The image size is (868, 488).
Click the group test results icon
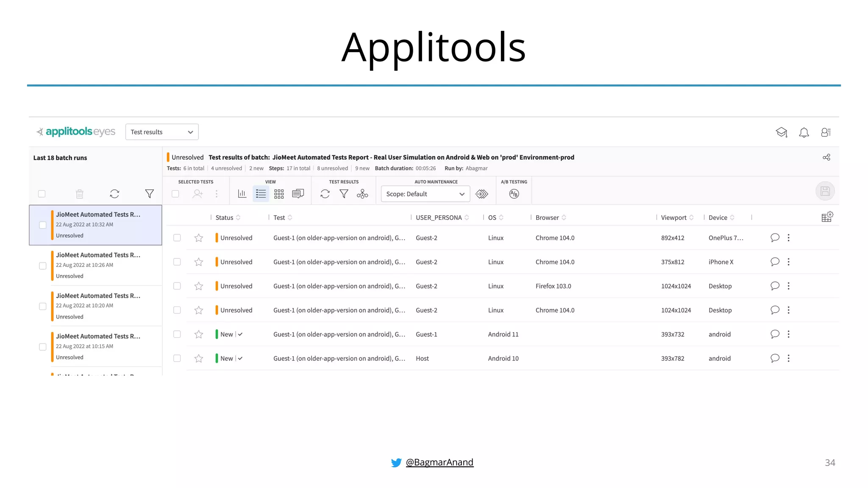coord(362,194)
